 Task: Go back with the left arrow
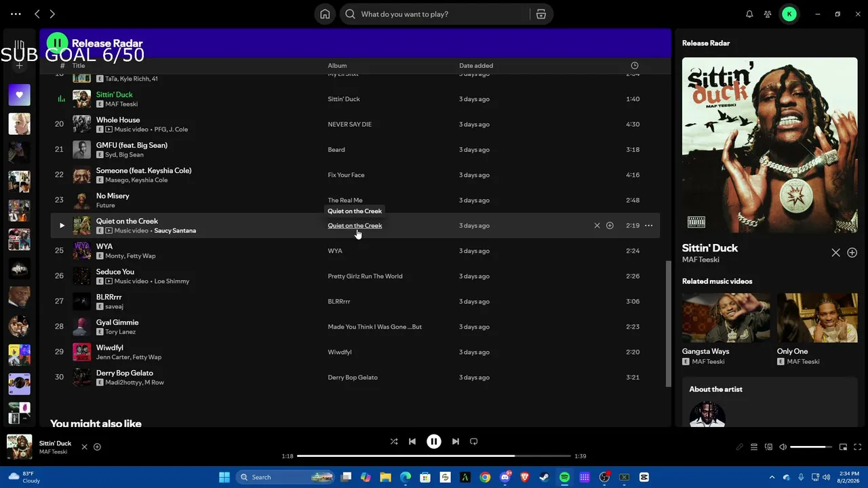37,14
